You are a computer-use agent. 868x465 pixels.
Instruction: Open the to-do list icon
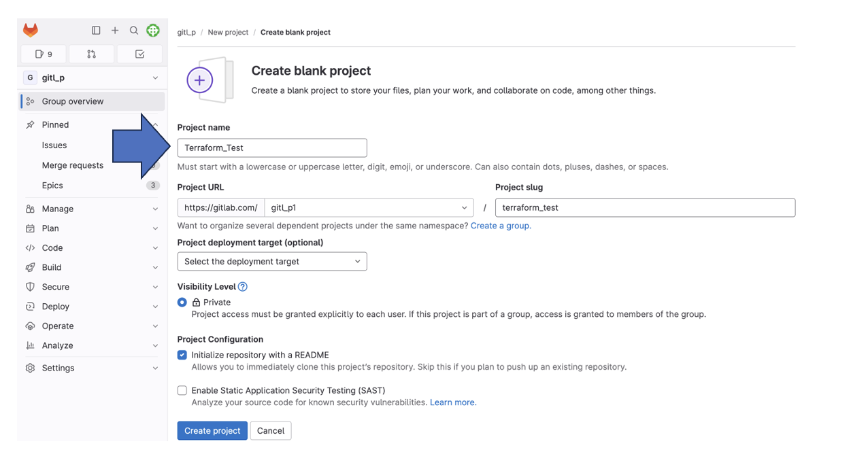[139, 54]
